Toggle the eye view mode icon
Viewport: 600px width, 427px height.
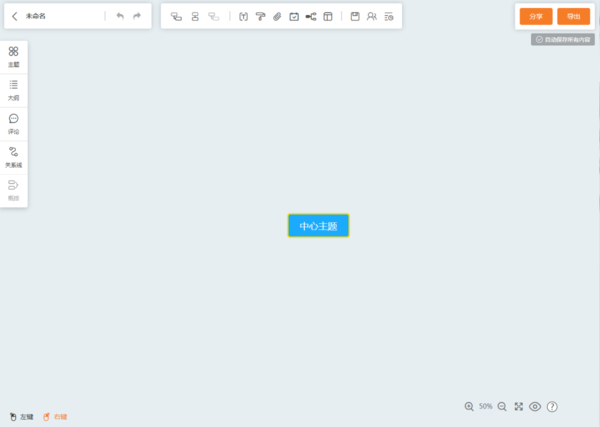point(535,406)
